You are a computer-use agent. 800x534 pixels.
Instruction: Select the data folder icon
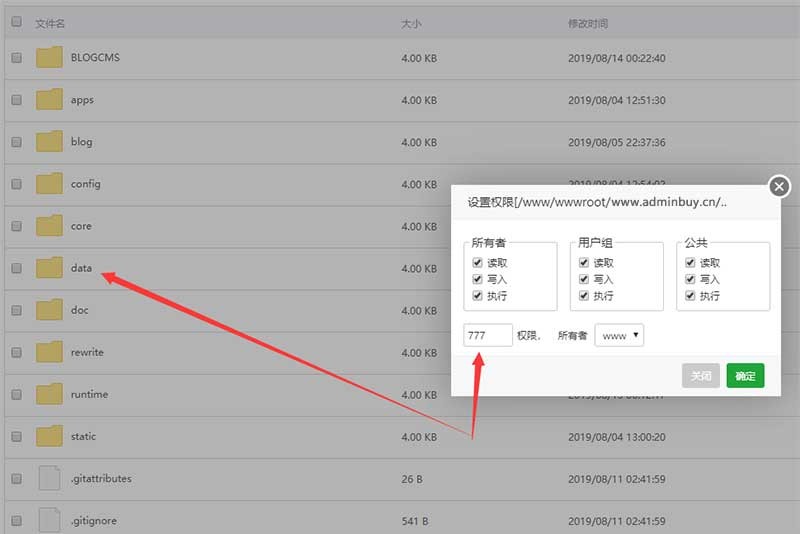click(x=49, y=268)
